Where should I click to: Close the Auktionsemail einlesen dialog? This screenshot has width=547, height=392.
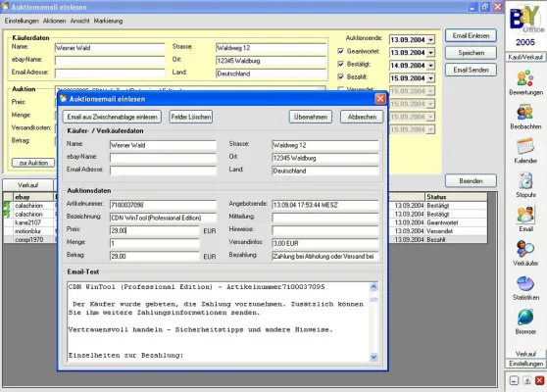(380, 99)
